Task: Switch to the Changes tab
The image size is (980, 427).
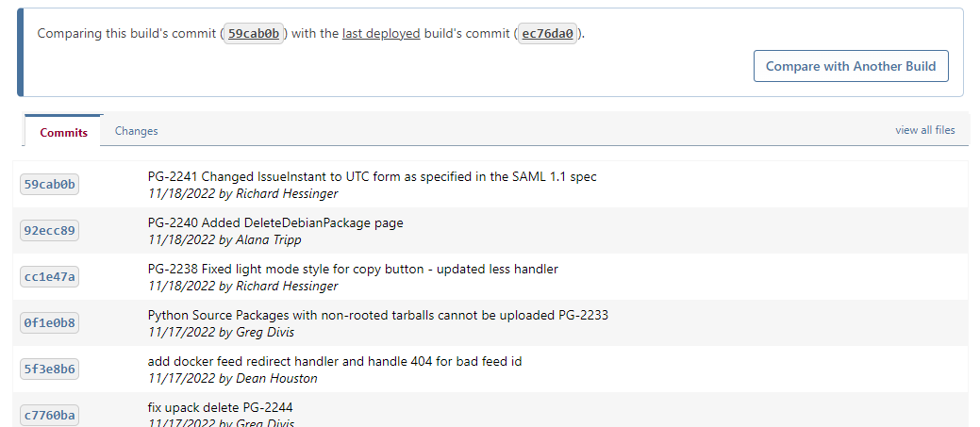Action: tap(136, 131)
